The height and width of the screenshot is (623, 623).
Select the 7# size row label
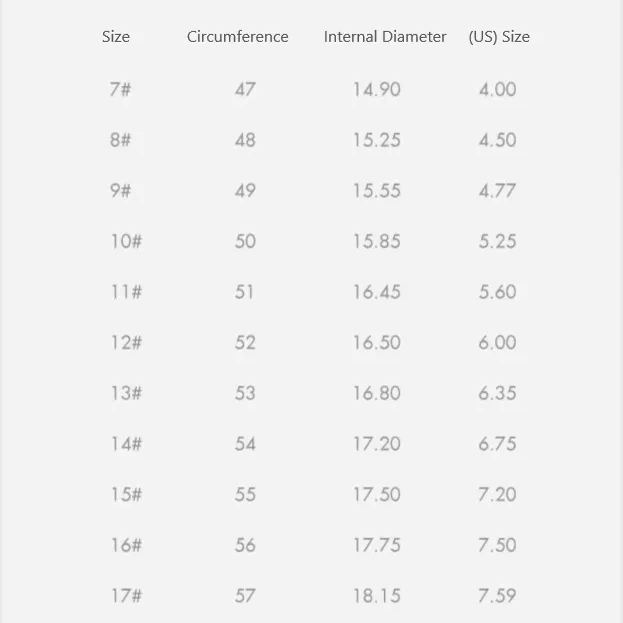coord(120,89)
